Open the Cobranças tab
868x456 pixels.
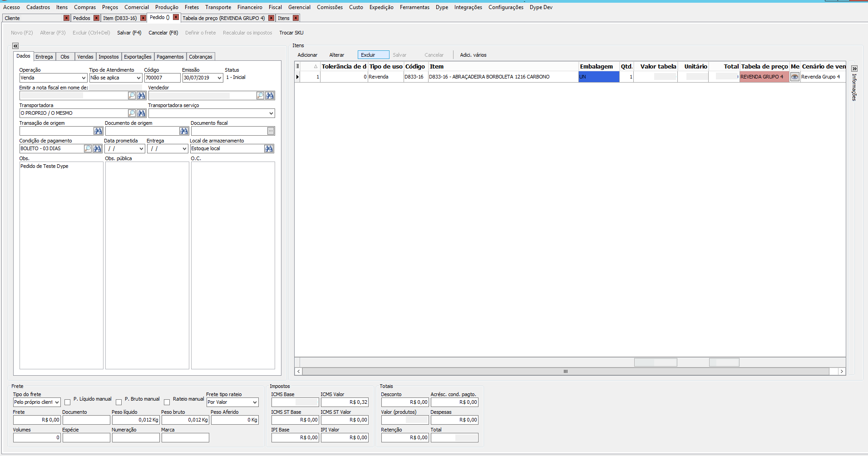click(x=201, y=57)
